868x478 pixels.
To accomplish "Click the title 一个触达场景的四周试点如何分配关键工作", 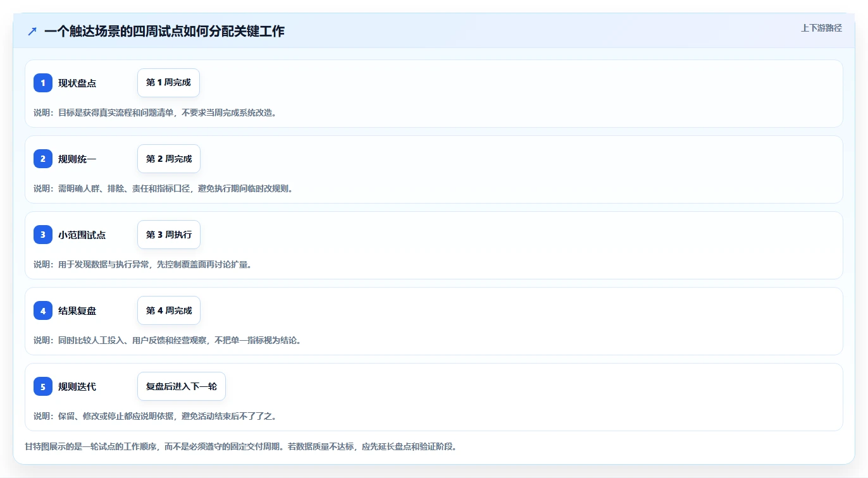I will point(164,31).
